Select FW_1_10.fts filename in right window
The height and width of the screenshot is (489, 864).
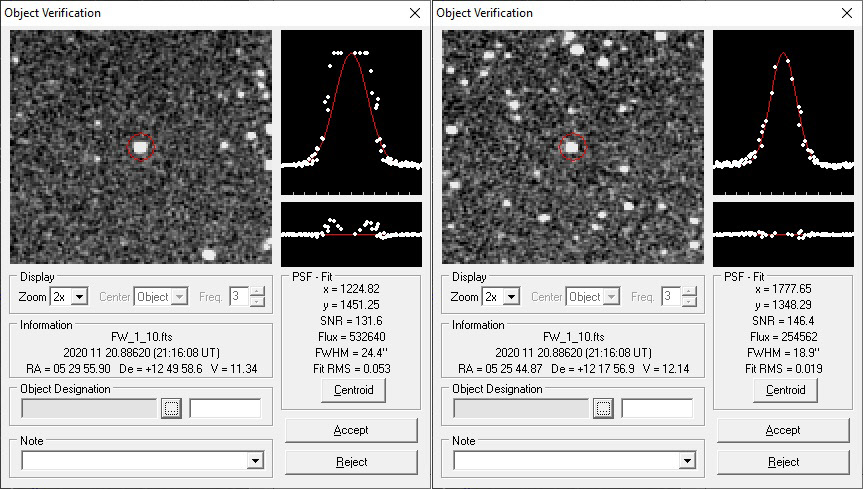coord(574,337)
